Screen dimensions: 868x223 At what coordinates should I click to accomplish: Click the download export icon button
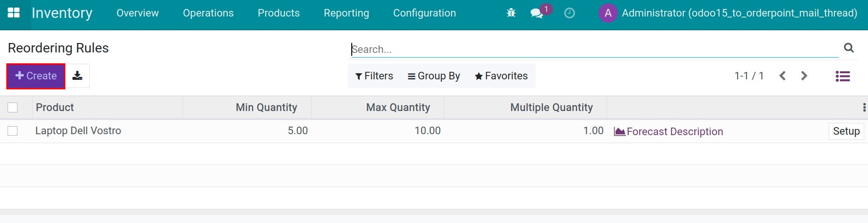click(78, 76)
